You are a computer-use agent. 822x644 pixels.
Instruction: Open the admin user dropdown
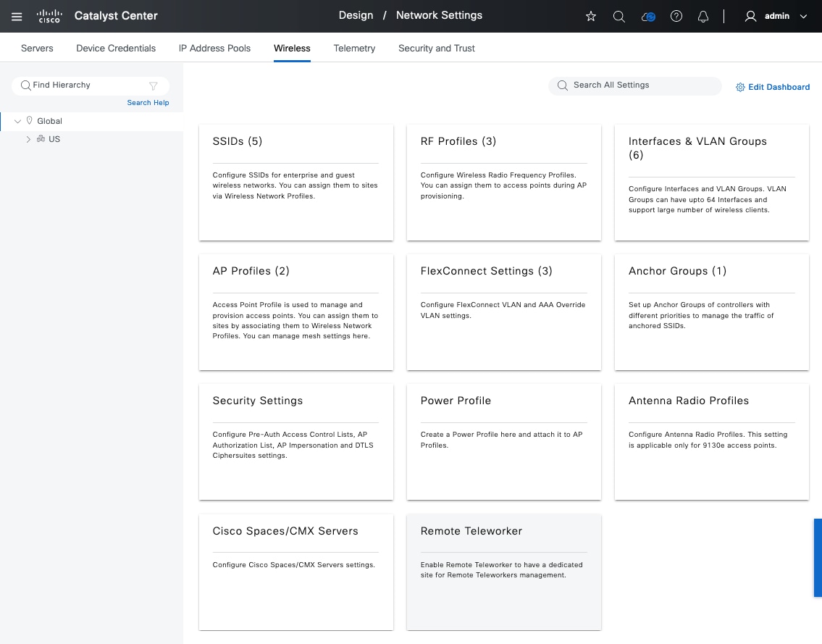click(776, 16)
